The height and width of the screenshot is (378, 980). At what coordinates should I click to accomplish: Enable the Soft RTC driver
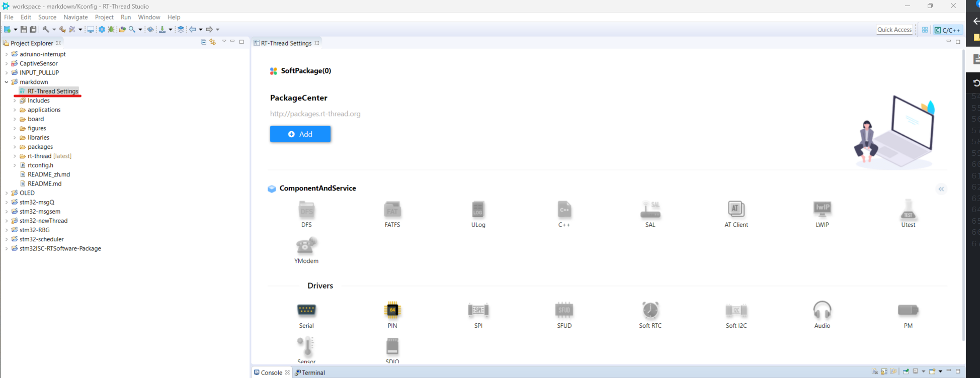coord(650,311)
